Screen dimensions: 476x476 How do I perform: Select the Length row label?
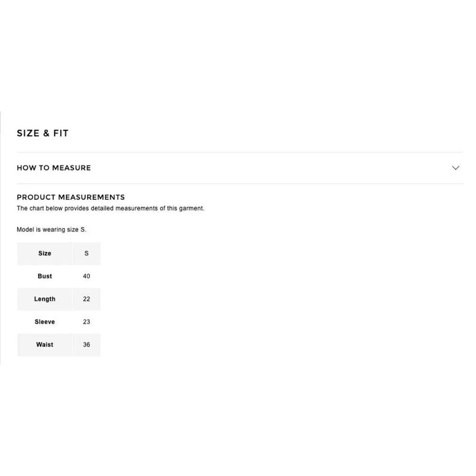pyautogui.click(x=45, y=299)
